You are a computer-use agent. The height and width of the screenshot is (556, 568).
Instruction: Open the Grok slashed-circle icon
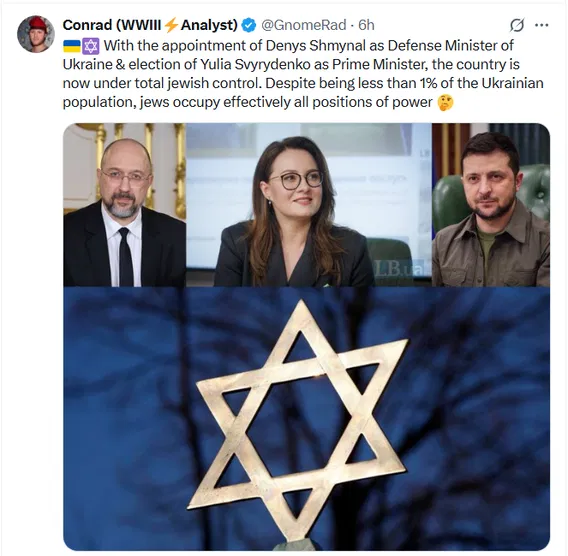[x=517, y=25]
